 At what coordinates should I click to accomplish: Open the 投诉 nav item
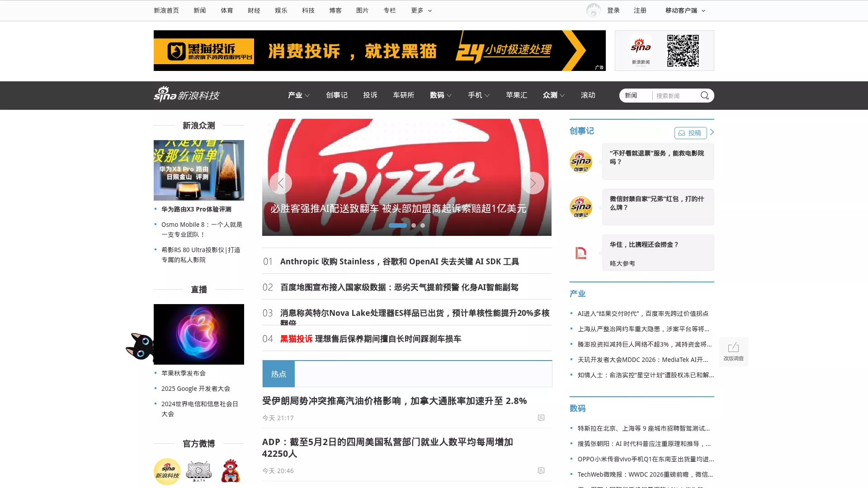click(x=370, y=95)
